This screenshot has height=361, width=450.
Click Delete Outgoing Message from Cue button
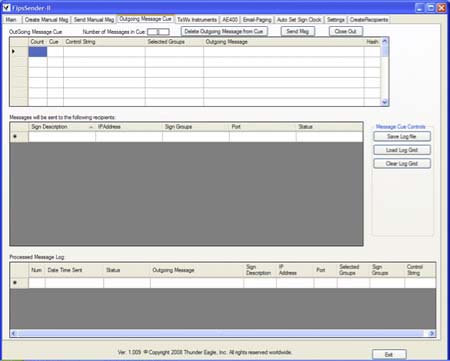pyautogui.click(x=224, y=31)
